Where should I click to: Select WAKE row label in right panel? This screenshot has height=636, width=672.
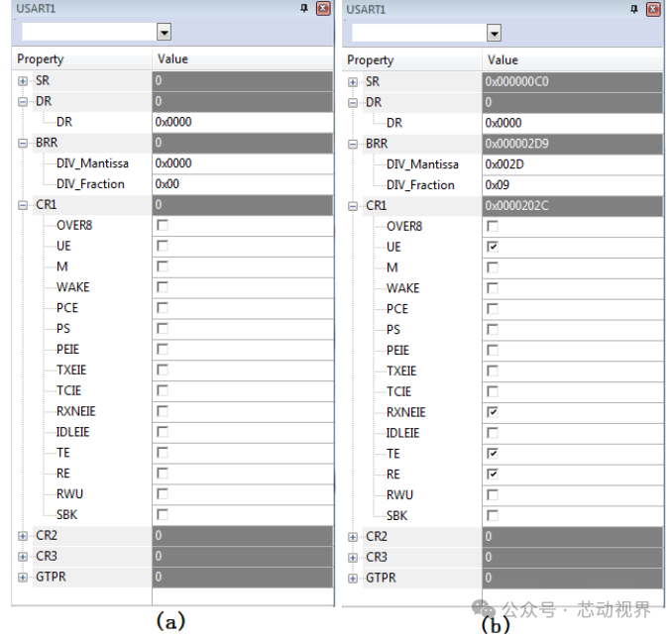click(402, 288)
